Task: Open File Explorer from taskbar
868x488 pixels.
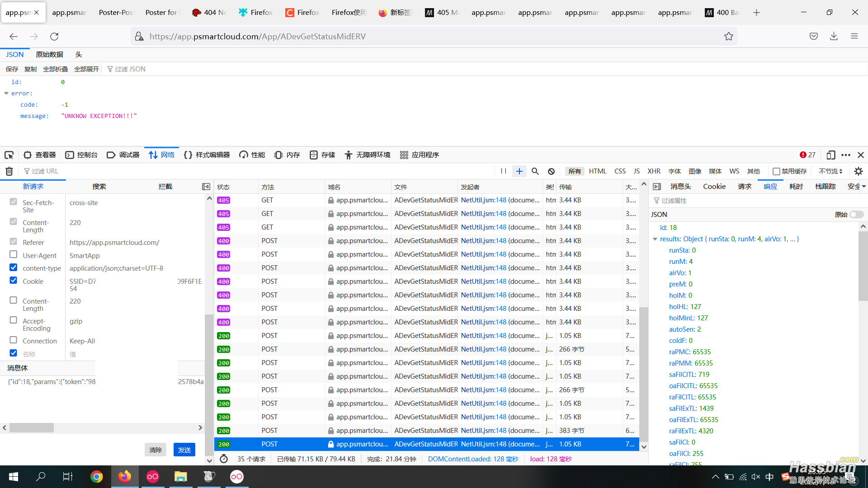Action: pos(181,477)
